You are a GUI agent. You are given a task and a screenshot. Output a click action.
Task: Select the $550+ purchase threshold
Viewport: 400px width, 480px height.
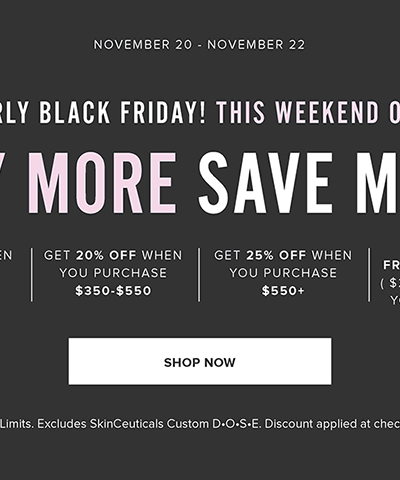coord(283,291)
